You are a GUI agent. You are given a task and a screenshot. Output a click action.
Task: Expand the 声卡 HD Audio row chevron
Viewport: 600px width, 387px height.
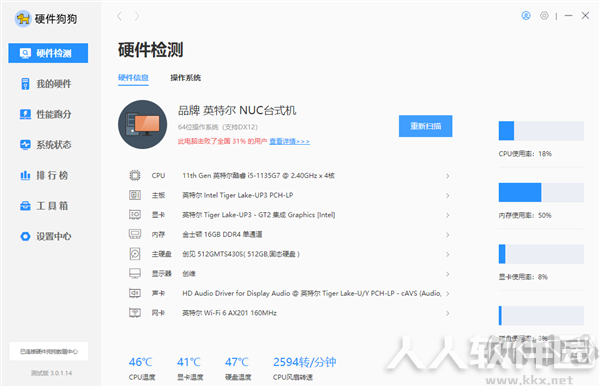coord(447,294)
